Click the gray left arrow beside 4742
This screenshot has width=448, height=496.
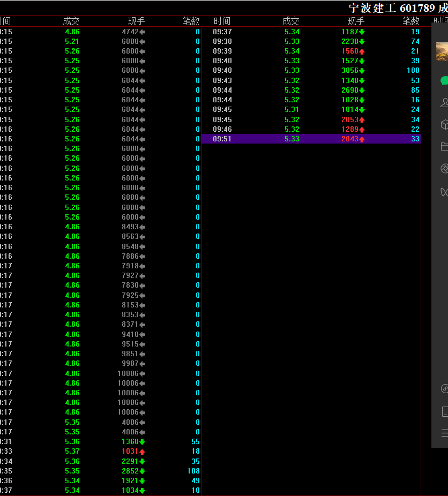143,32
